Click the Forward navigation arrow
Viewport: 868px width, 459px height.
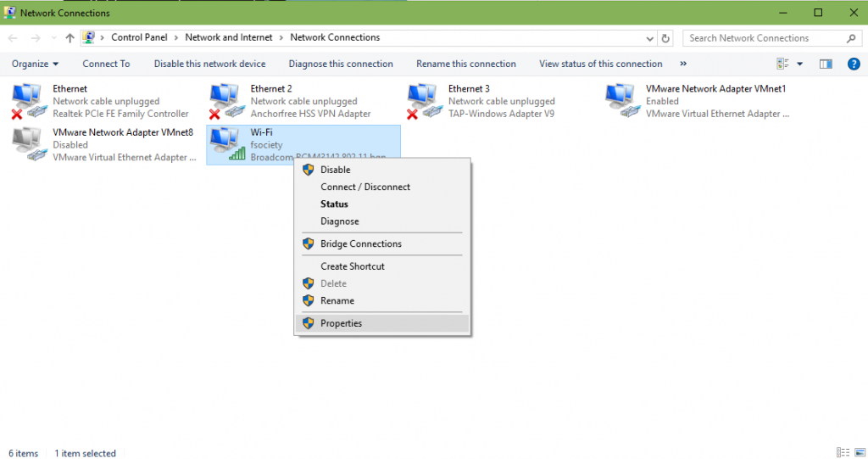[x=36, y=37]
